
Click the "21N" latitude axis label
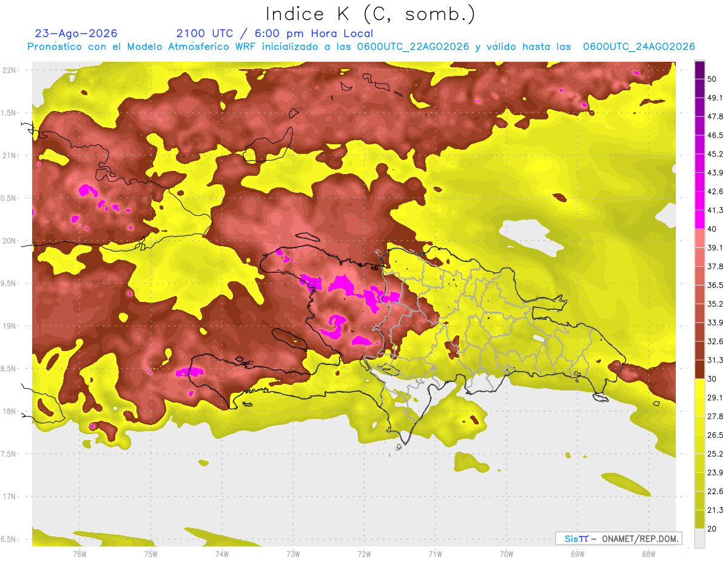coord(10,155)
